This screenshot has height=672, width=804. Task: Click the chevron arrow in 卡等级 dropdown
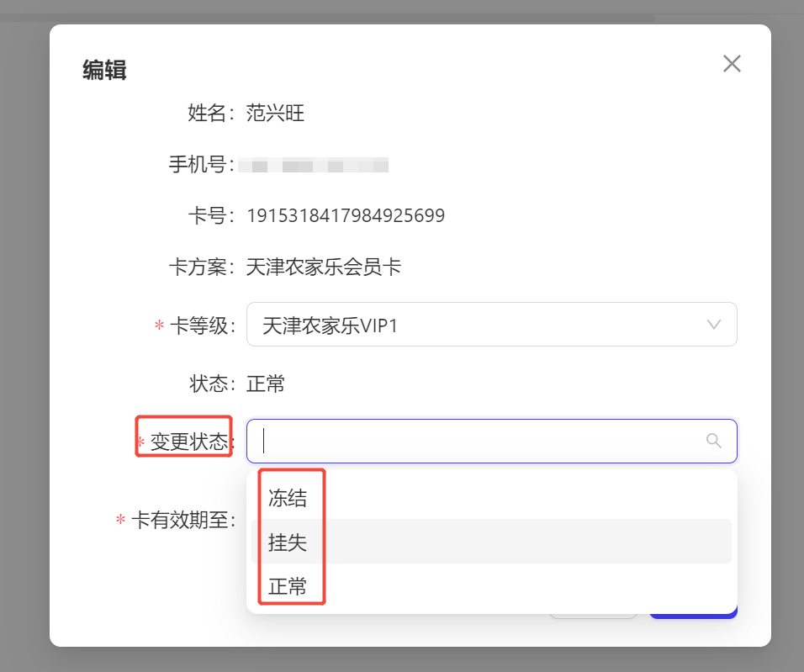tap(714, 325)
